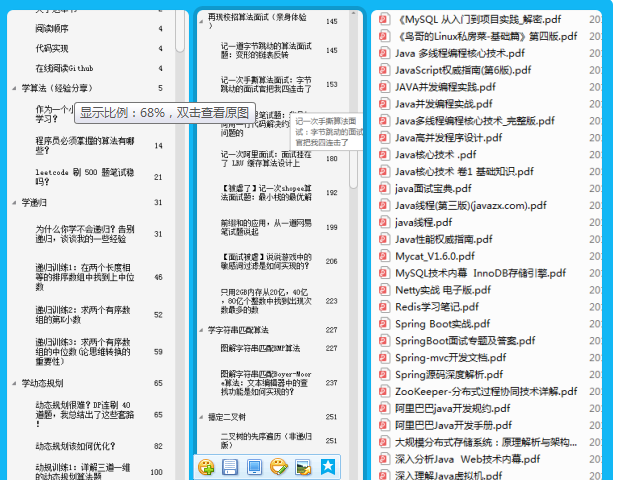Viewport: 632px width, 481px height.
Task: Click PDF icon beside Java高并发程序设计.pdf
Action: [x=385, y=138]
